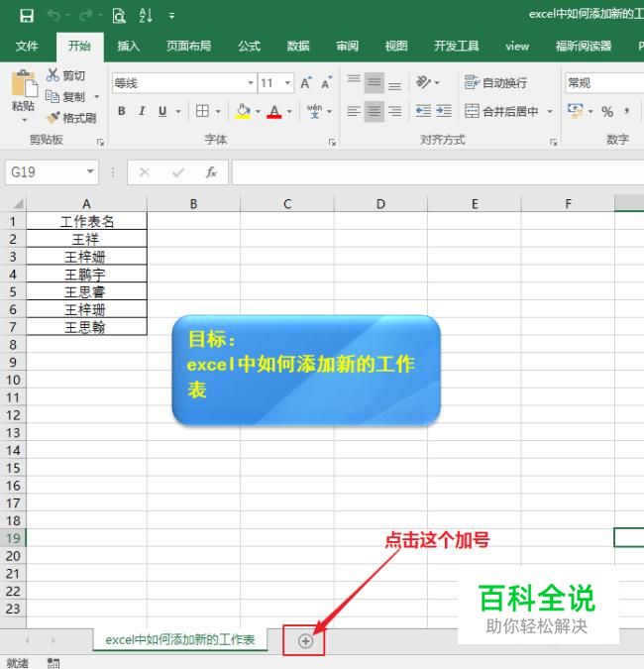Screen dimensions: 644x669
Task: Select cell A2 containing 王祥
Action: 86,239
